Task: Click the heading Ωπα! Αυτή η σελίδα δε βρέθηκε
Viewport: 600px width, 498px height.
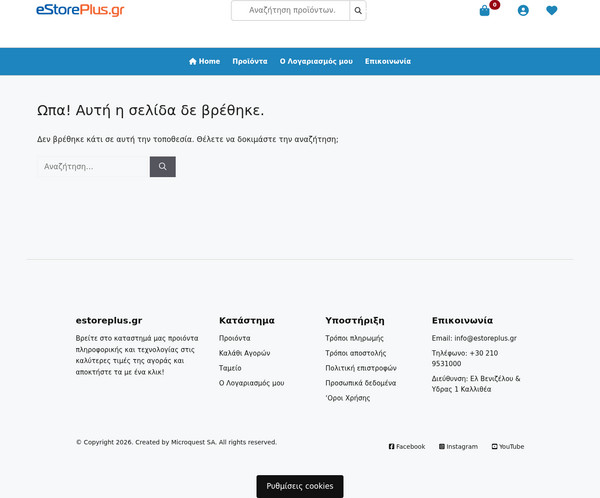Action: tap(150, 111)
